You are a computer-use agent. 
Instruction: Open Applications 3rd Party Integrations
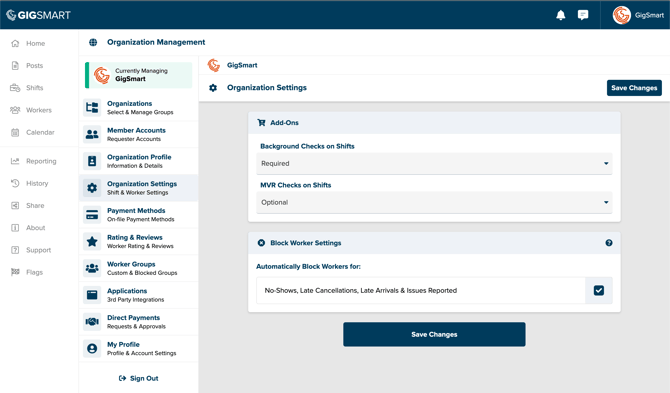click(138, 295)
